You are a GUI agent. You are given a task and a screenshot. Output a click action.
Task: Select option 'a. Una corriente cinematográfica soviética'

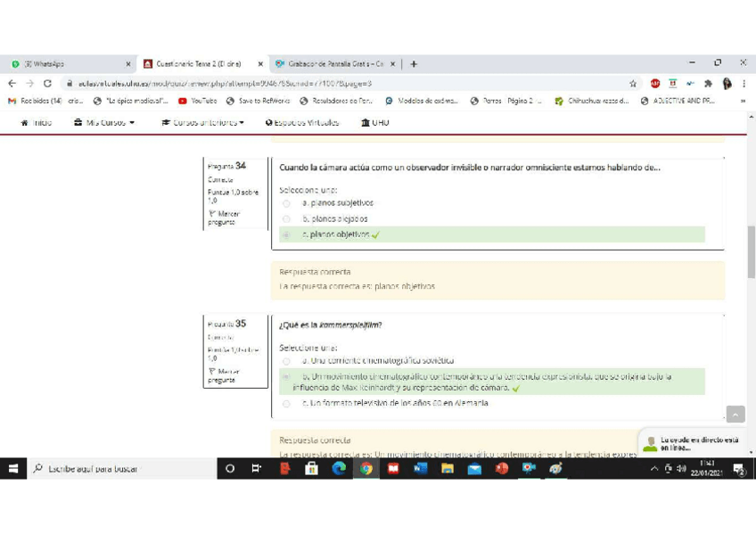286,361
